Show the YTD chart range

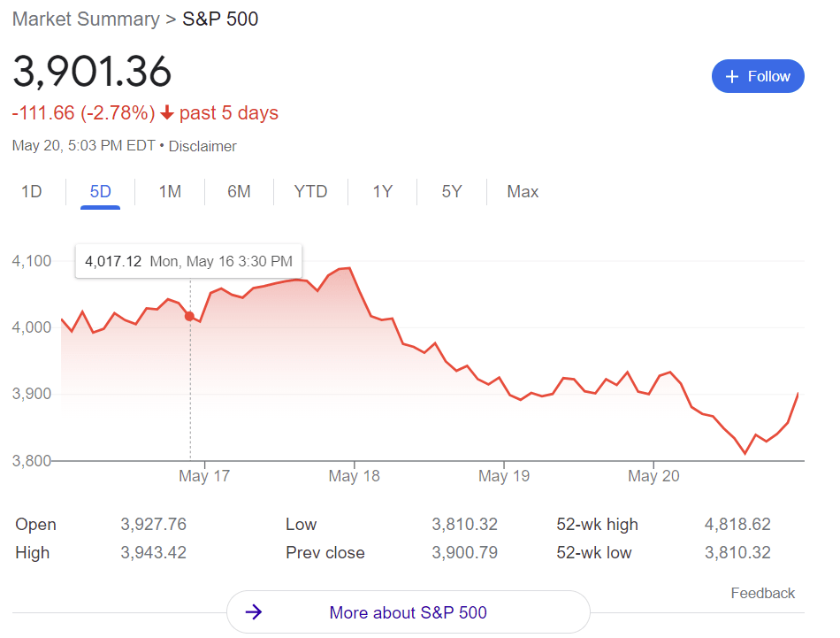[310, 192]
